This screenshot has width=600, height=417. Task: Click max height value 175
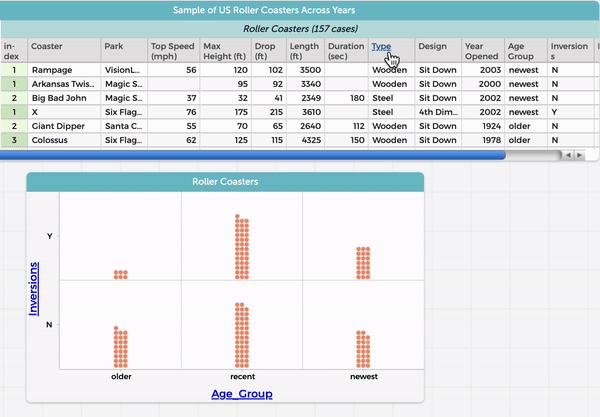point(225,112)
